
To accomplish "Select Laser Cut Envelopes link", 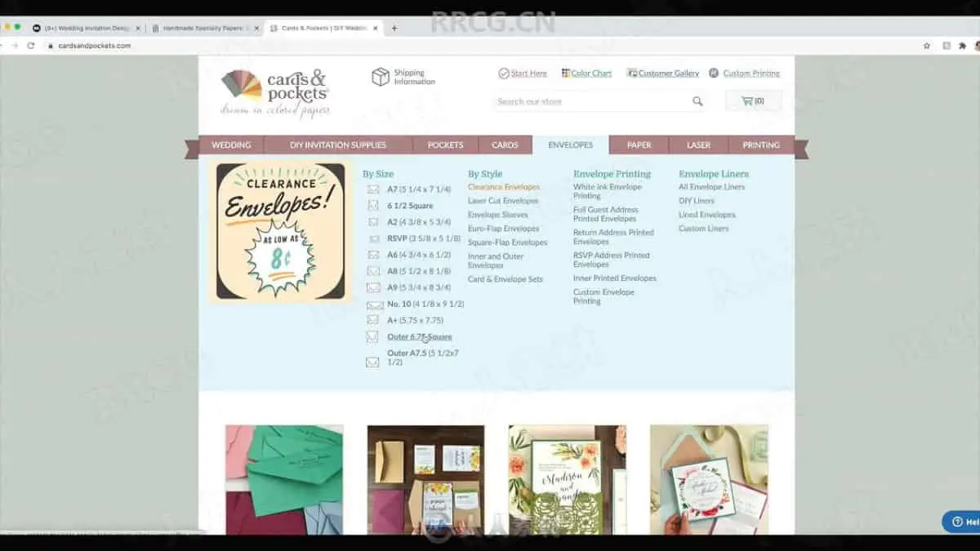I will [503, 201].
